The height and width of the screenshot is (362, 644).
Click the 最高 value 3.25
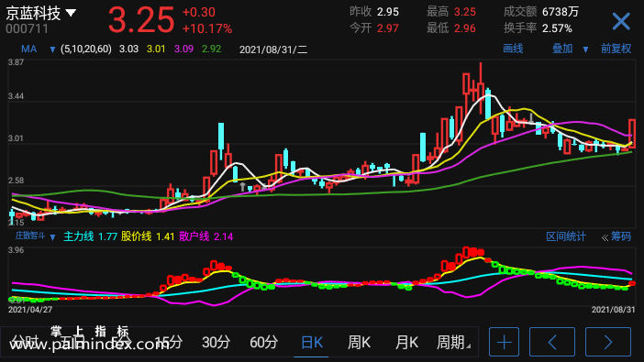click(x=465, y=12)
